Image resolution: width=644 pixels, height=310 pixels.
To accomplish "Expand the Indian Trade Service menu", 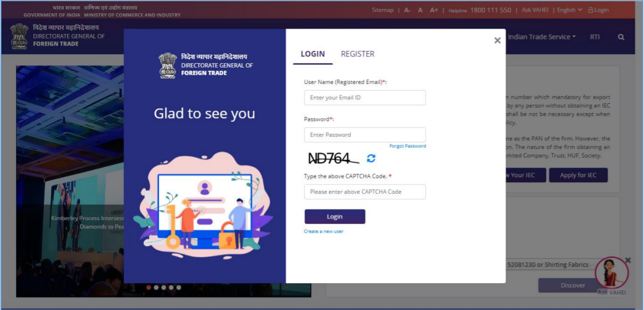I will (x=542, y=37).
